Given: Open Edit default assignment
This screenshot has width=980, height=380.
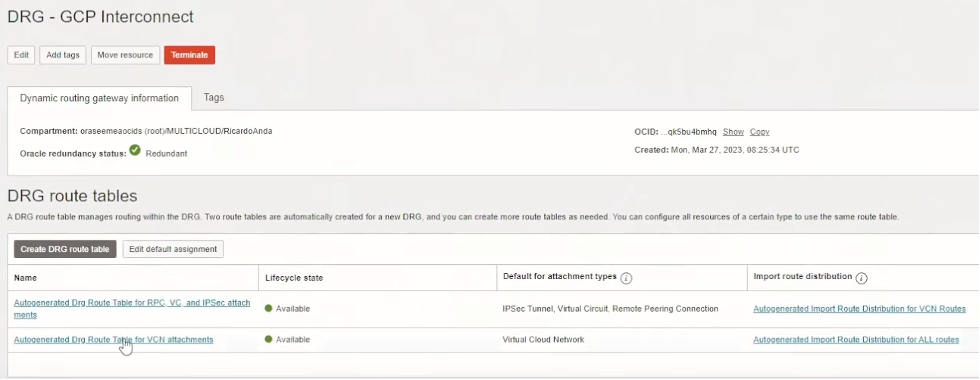Looking at the screenshot, I should (x=173, y=249).
